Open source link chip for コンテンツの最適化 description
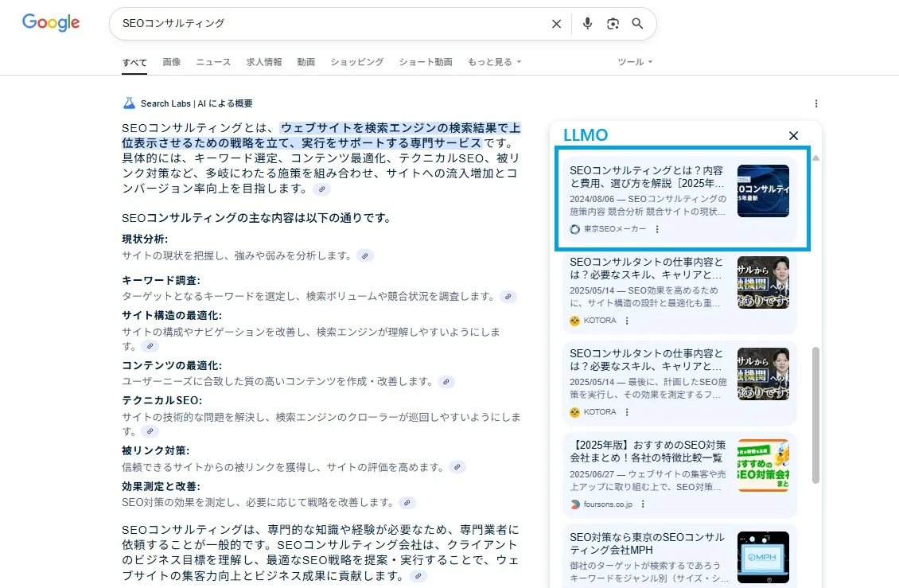899x588 pixels. [x=446, y=381]
